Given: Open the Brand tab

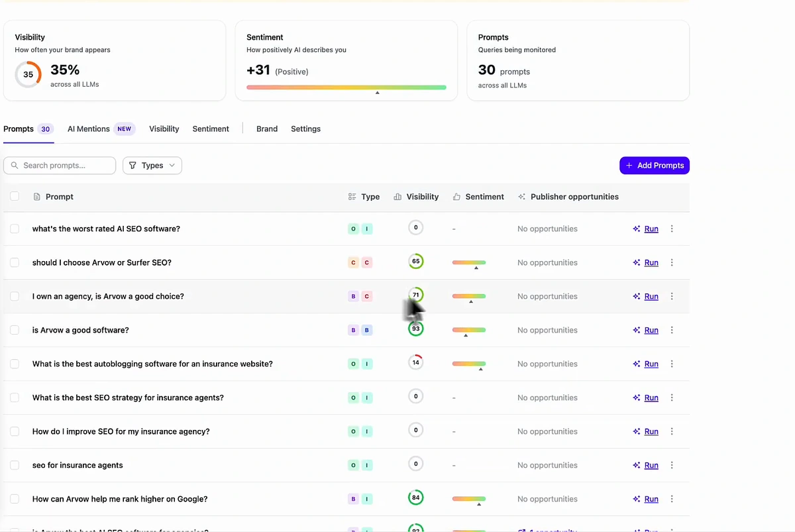Looking at the screenshot, I should tap(267, 129).
